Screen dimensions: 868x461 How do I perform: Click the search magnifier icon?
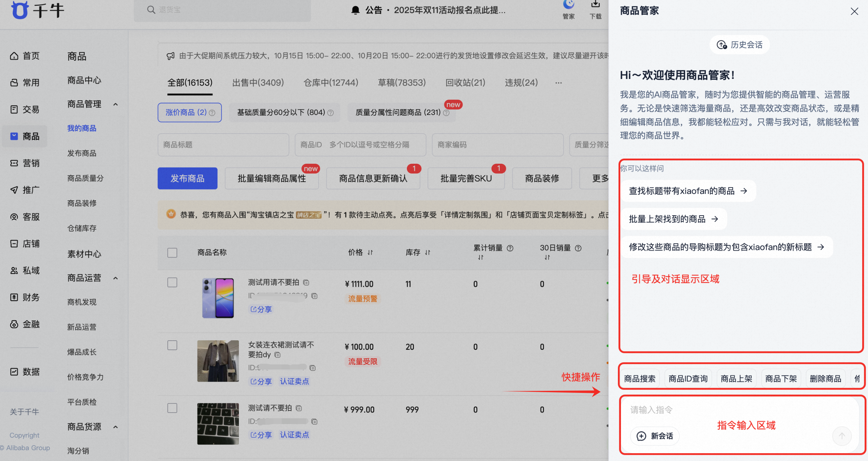tap(151, 10)
